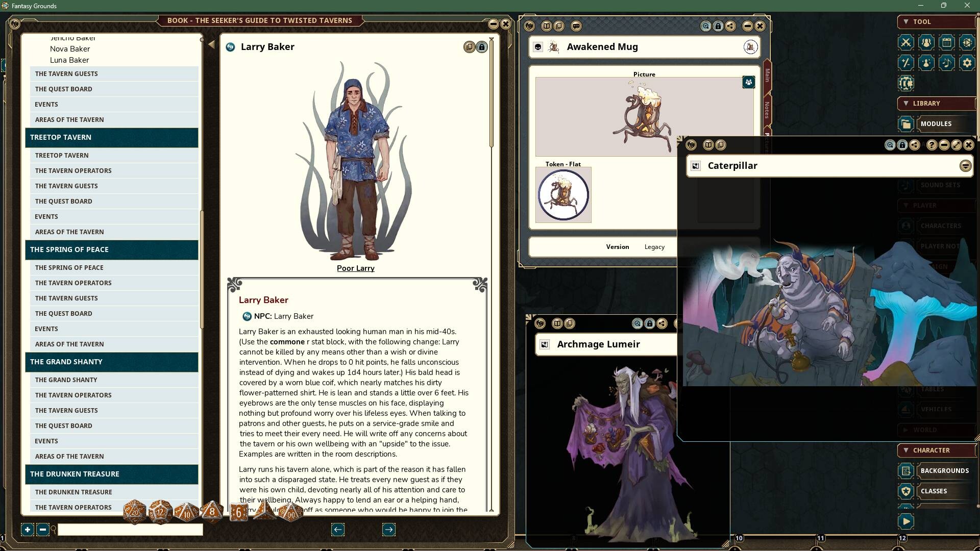The image size is (980, 551).
Task: Toggle the skull death indicator beside Awakened Mug
Action: coord(537,46)
